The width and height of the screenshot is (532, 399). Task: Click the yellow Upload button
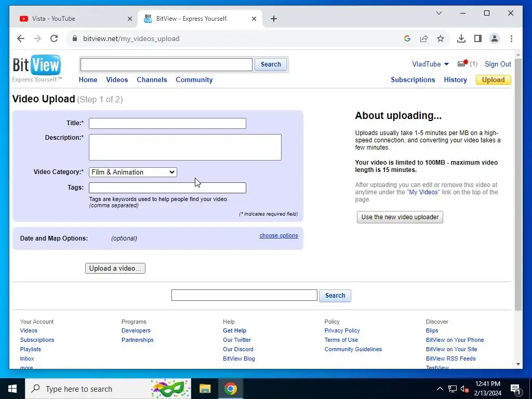click(x=494, y=79)
